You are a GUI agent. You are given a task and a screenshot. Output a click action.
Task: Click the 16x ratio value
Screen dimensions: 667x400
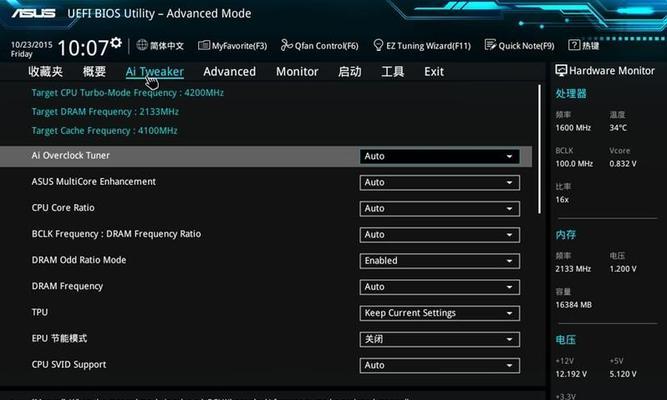(562, 200)
